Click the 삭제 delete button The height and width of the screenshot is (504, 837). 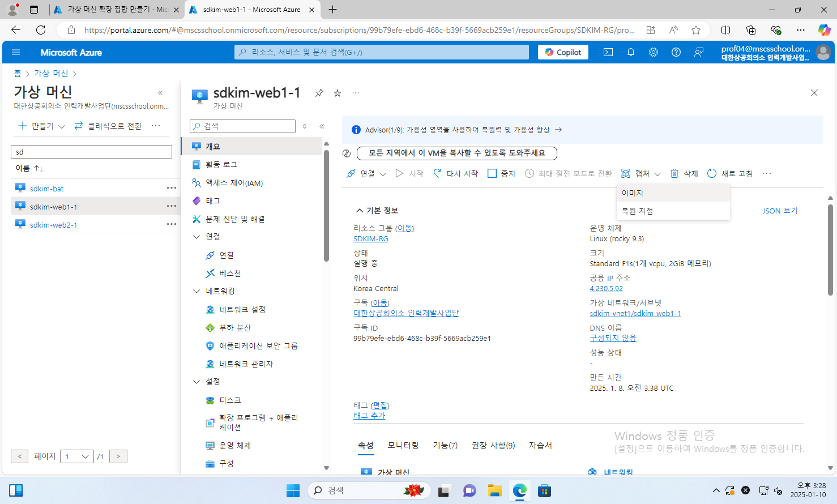[x=684, y=173]
